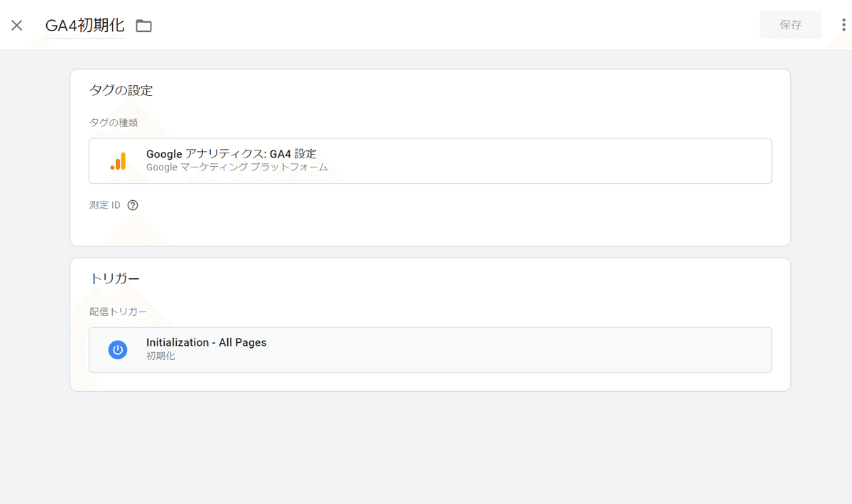Click the 配信トリガー label
Screen dimensions: 852x504
(119, 312)
